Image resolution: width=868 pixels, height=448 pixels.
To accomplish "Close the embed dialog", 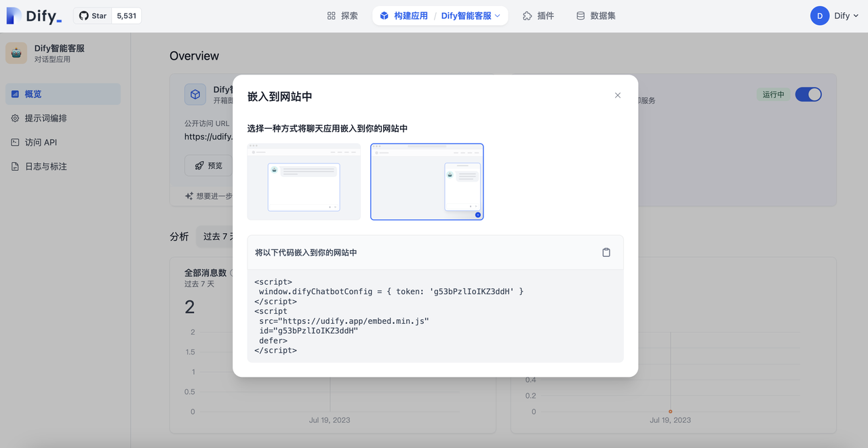I will pyautogui.click(x=617, y=96).
